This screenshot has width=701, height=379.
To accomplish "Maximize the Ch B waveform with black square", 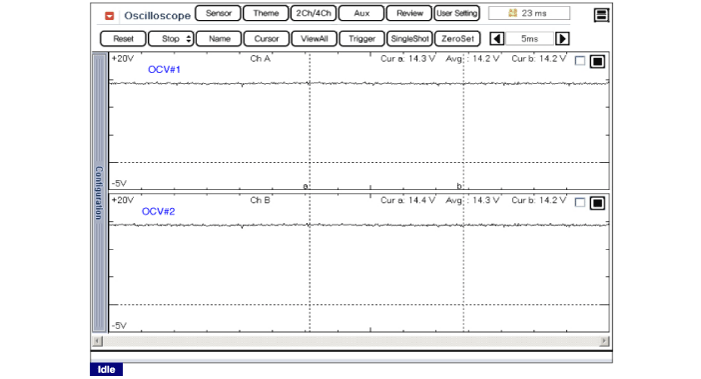I will (x=597, y=203).
